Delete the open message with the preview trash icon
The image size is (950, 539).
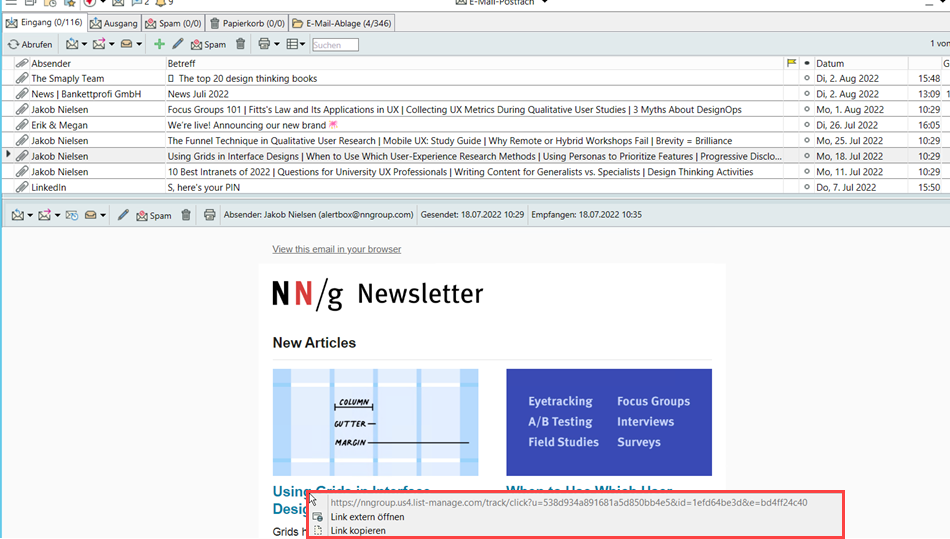(186, 215)
